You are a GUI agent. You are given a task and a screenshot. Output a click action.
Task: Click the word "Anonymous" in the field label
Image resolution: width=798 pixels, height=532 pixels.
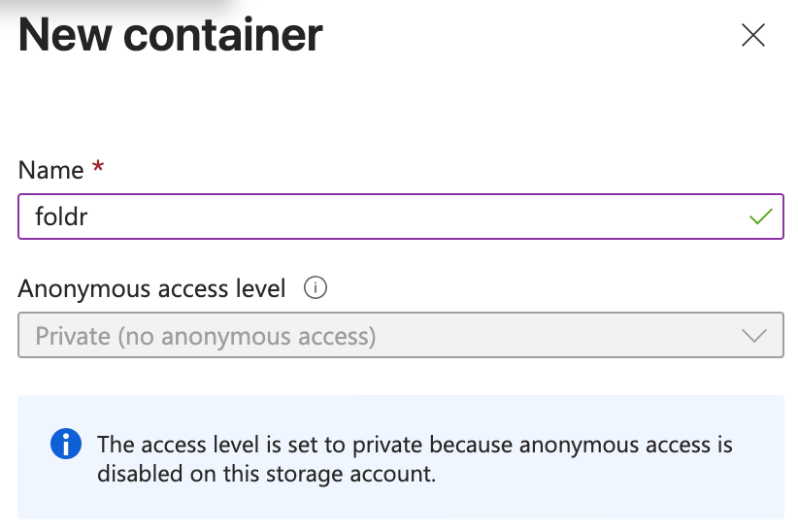74,288
